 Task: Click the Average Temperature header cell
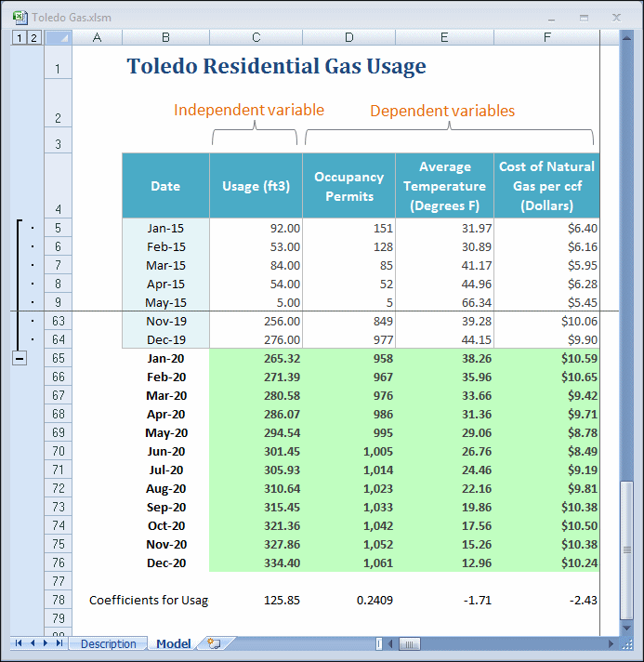pos(444,186)
